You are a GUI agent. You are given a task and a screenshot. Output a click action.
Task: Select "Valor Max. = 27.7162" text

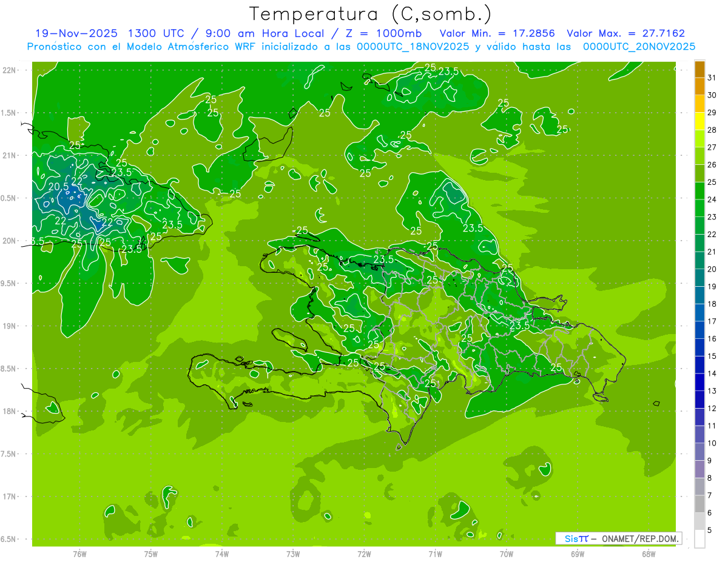(x=626, y=33)
